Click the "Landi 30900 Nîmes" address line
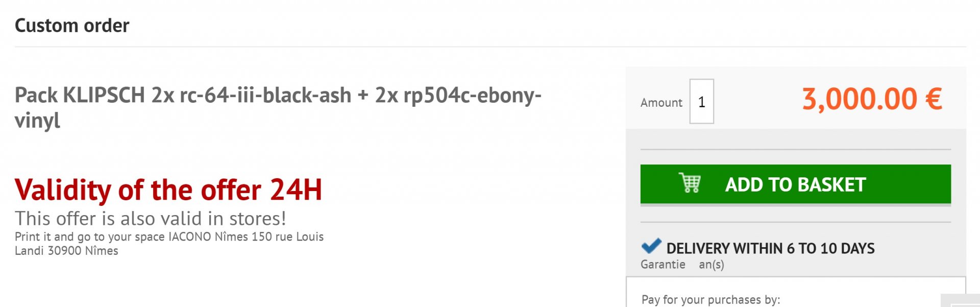Screen dimensions: 980x307 pyautogui.click(x=66, y=251)
